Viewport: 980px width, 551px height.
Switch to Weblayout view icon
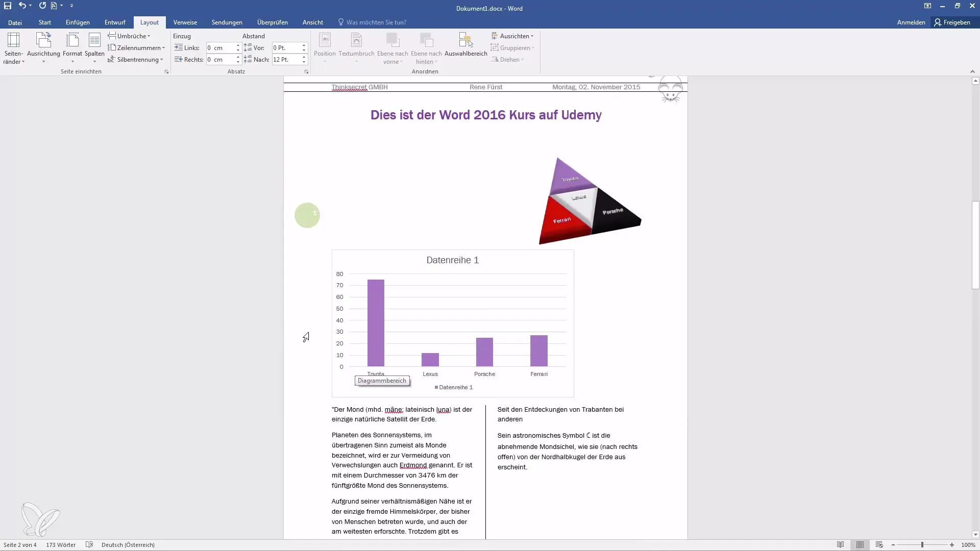(x=879, y=545)
